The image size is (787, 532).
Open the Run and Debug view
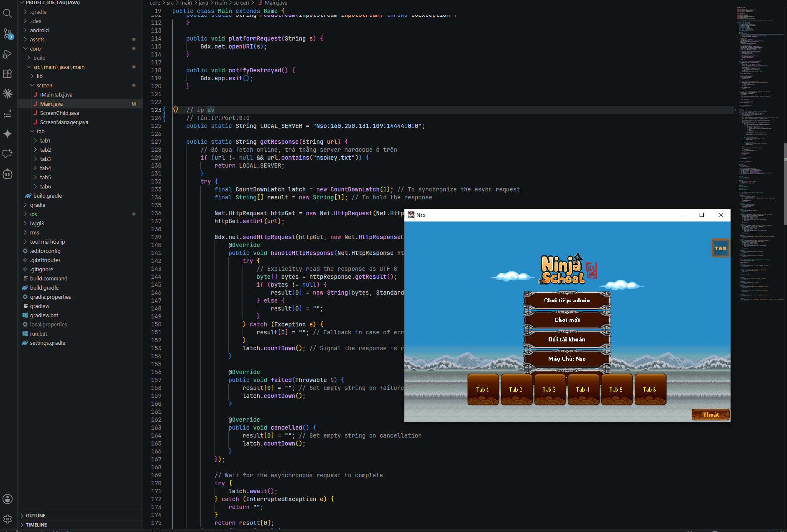click(8, 53)
